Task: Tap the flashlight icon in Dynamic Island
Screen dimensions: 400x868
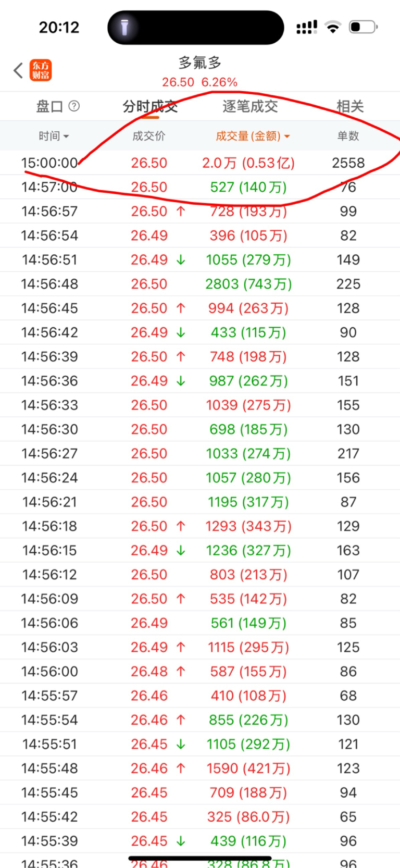Action: 124,27
